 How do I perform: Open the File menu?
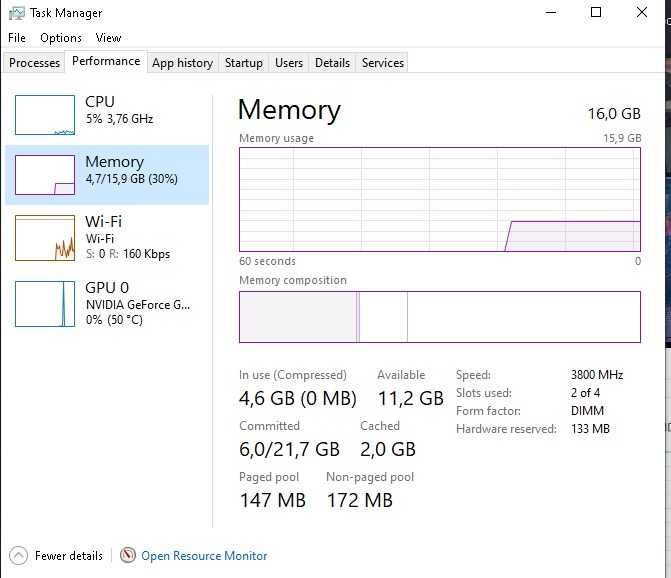click(x=17, y=38)
